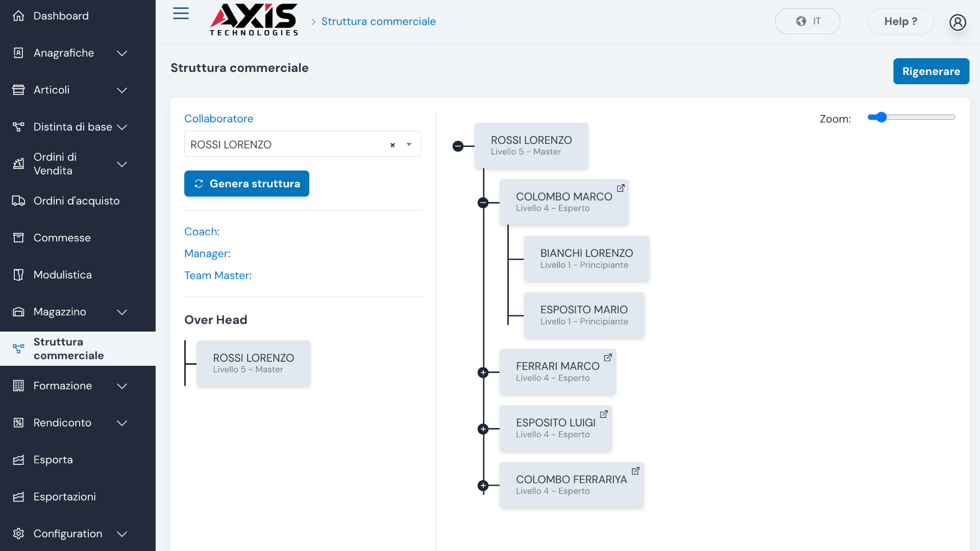Expand the ESPOSITO LUIGI branch
Image resolution: width=980 pixels, height=551 pixels.
pyautogui.click(x=483, y=429)
